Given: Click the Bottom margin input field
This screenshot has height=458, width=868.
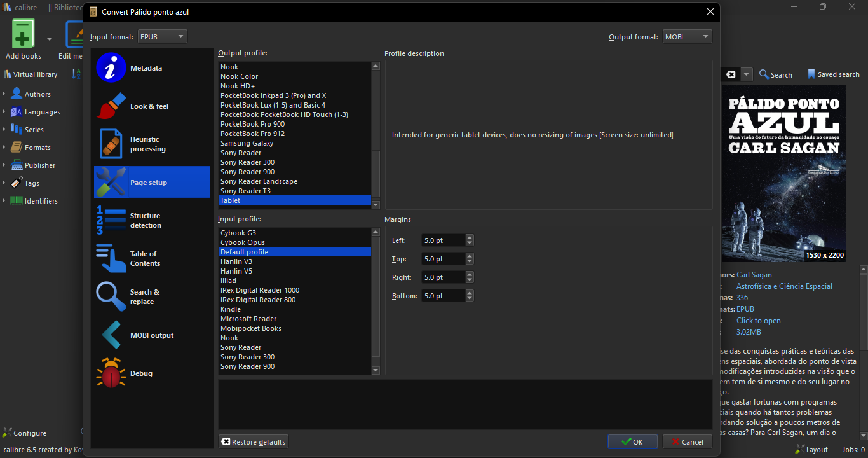Looking at the screenshot, I should pyautogui.click(x=444, y=296).
